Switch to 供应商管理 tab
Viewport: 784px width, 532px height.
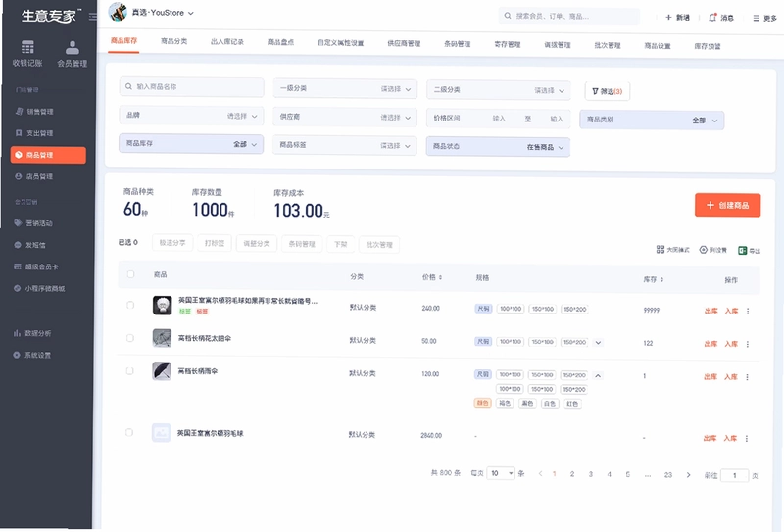[x=404, y=43]
